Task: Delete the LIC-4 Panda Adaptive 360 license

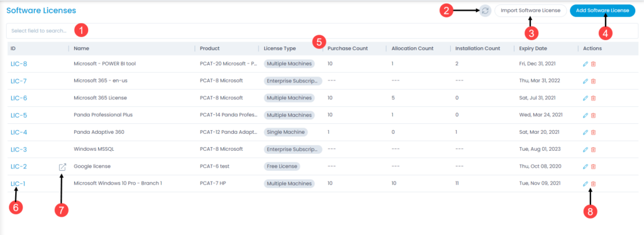Action: (593, 133)
